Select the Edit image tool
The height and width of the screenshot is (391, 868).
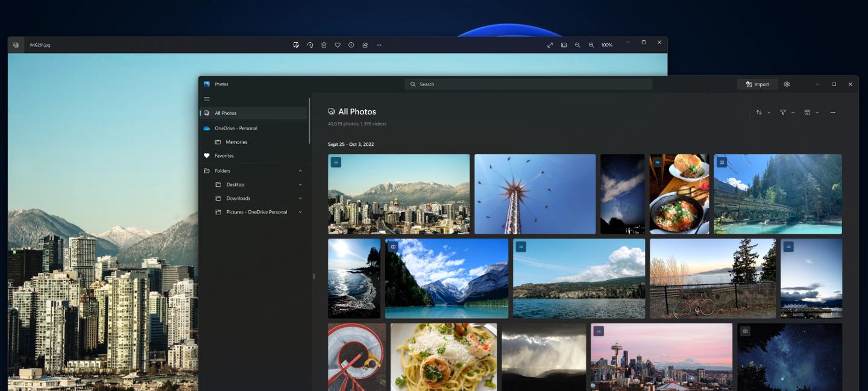[x=295, y=45]
